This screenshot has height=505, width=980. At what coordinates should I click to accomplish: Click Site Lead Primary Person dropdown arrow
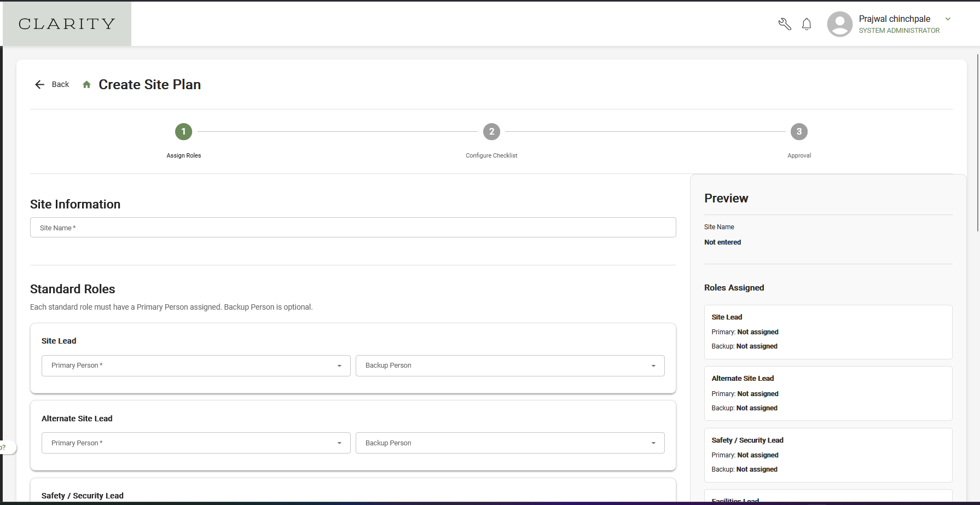pos(339,366)
